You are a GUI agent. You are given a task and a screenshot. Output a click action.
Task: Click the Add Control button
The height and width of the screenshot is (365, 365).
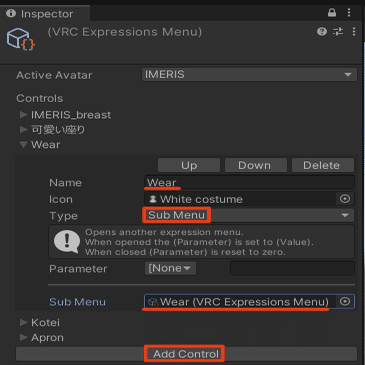click(x=186, y=354)
